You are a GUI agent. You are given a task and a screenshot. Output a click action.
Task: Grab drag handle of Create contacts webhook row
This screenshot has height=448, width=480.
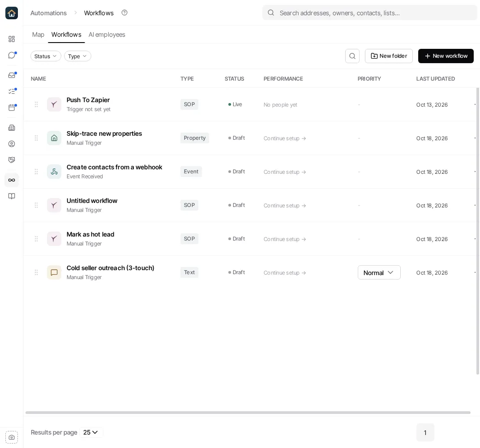tap(36, 172)
